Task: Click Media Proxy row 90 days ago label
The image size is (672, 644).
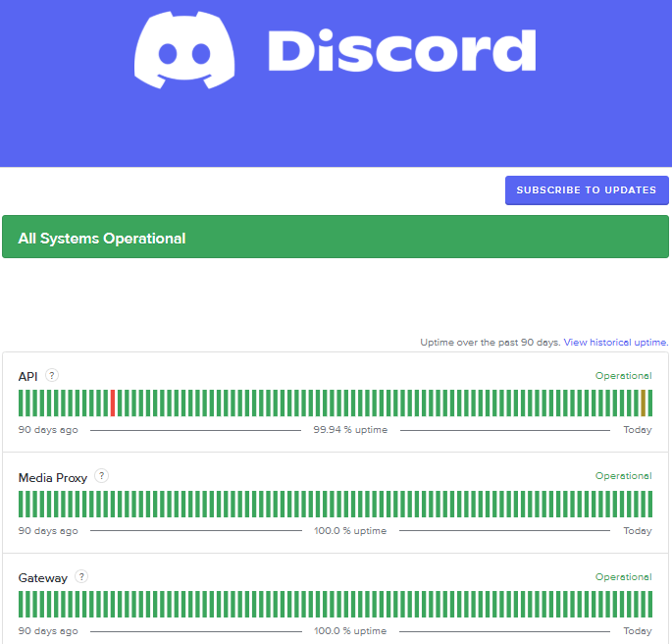Action: coord(48,531)
